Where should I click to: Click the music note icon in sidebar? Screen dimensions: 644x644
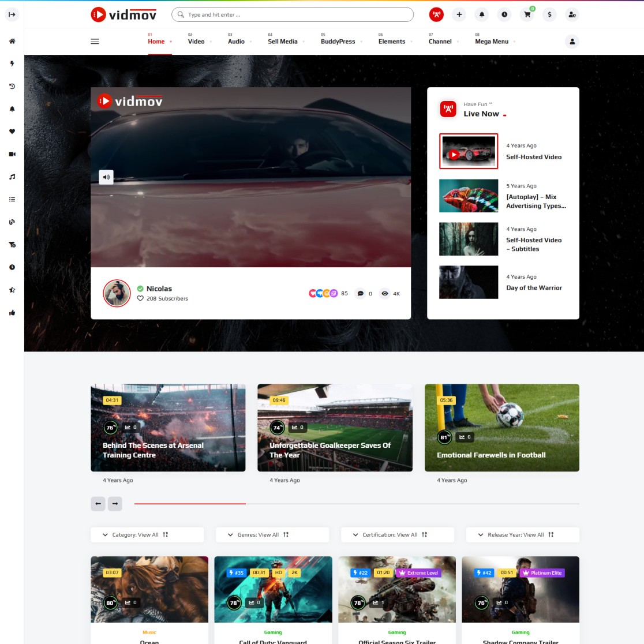click(12, 177)
